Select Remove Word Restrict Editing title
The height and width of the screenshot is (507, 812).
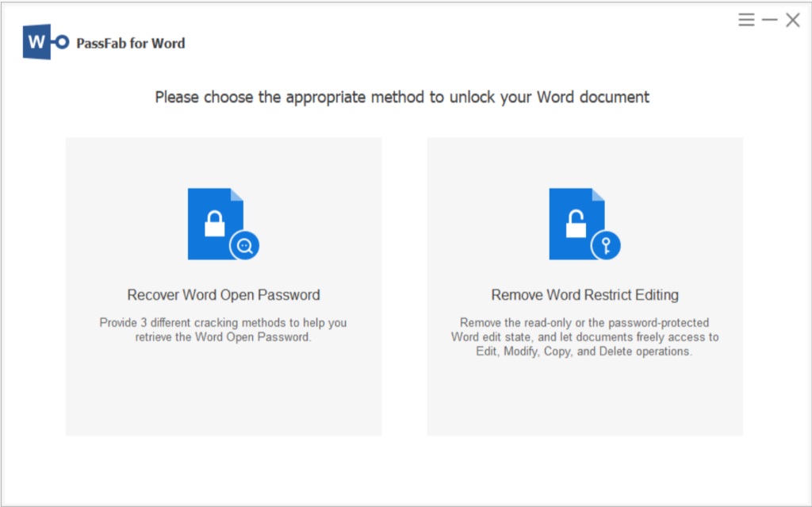coord(584,295)
